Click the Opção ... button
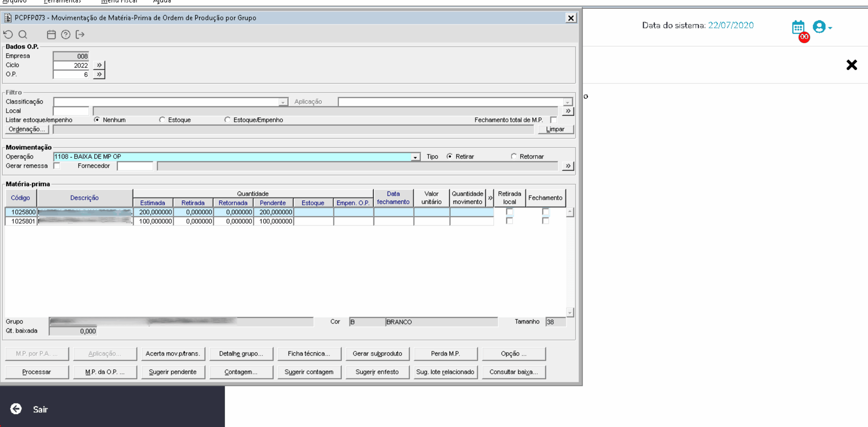This screenshot has height=427, width=868. pyautogui.click(x=513, y=354)
